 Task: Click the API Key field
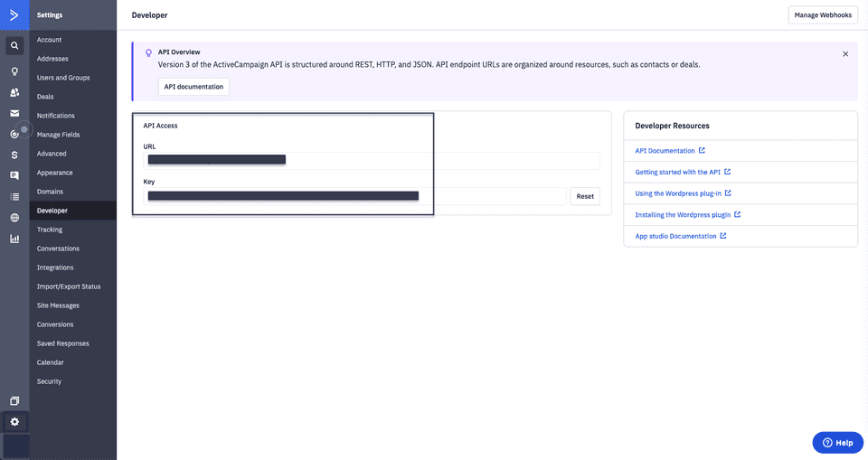click(x=354, y=196)
